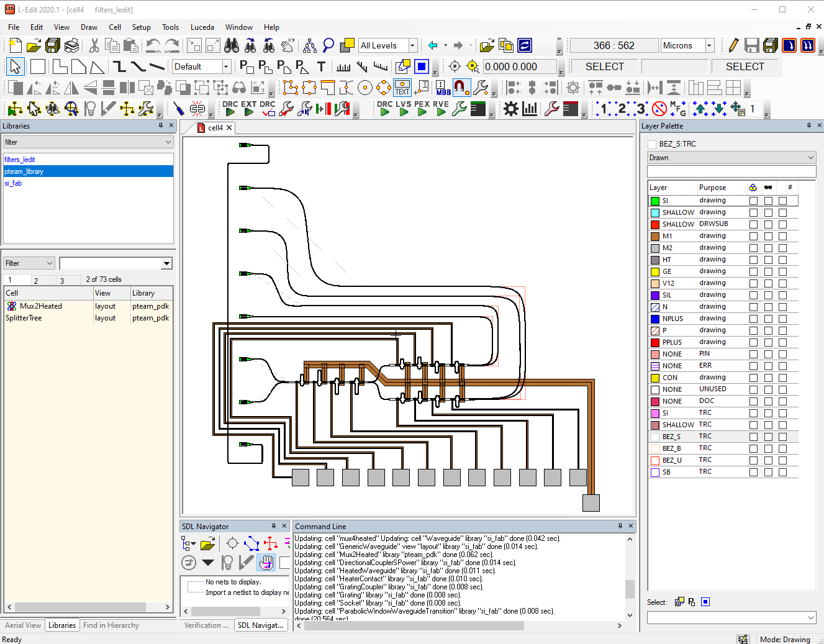The image size is (824, 644).
Task: Switch to the Find in Hierarchy tab
Action: [x=111, y=625]
